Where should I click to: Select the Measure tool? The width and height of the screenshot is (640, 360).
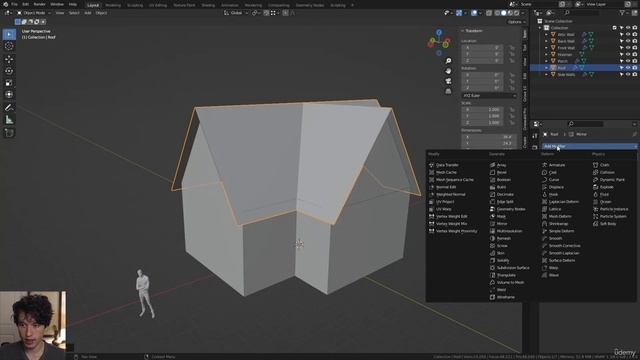tap(9, 120)
